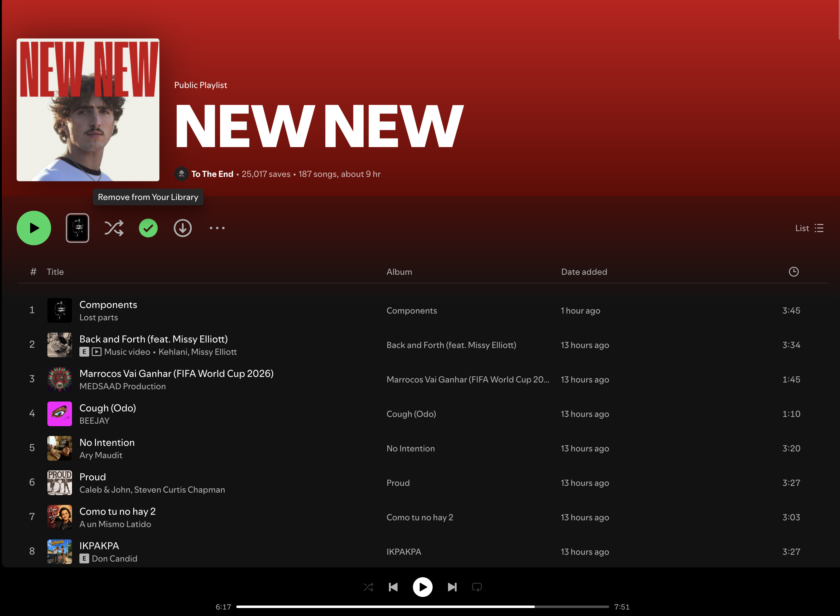Screen dimensions: 840x616
Task: Skip to previous track in player bar
Action: (393, 587)
